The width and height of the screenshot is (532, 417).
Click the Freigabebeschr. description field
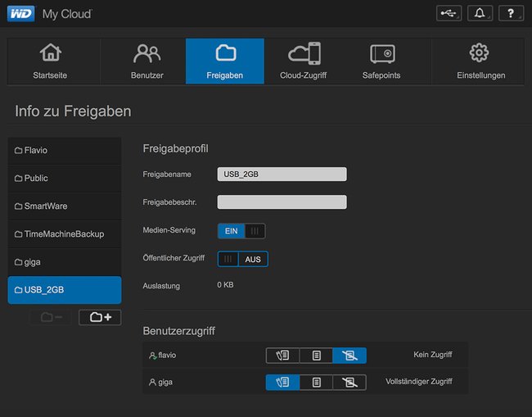(x=282, y=202)
